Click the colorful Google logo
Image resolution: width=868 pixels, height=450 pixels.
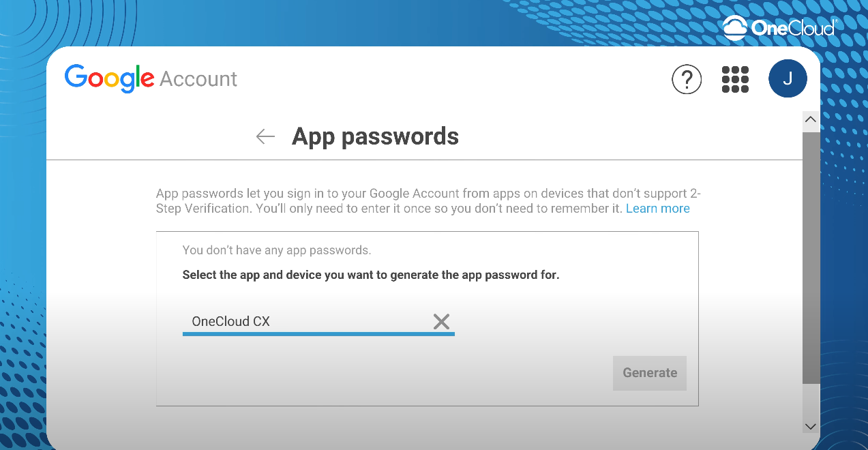tap(110, 78)
